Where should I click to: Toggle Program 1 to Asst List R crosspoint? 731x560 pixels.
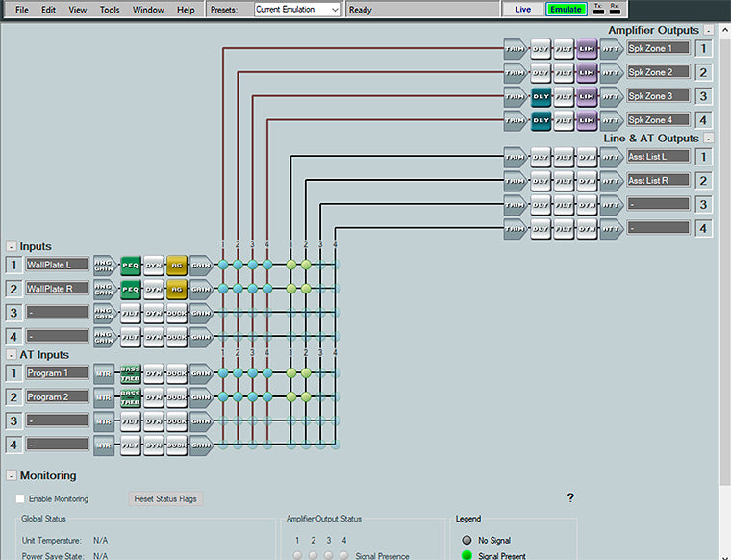pos(306,372)
